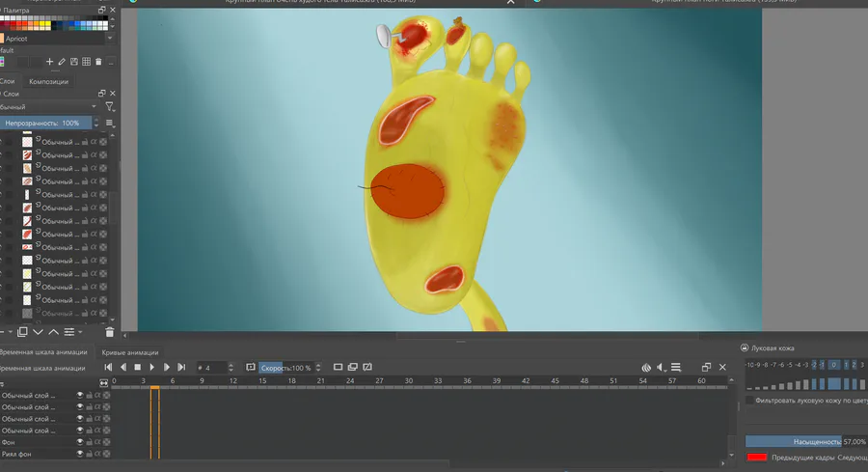Jump to the first animation frame
Image resolution: width=868 pixels, height=472 pixels.
pos(108,367)
